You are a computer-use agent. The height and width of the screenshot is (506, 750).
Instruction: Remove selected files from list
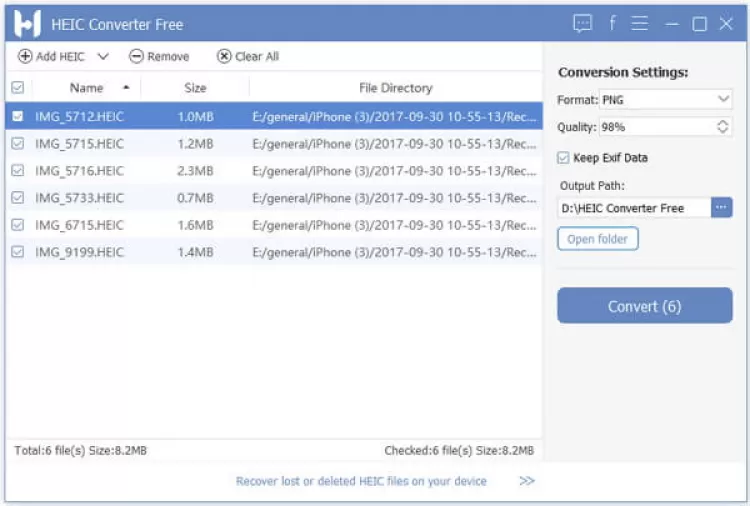coord(159,57)
